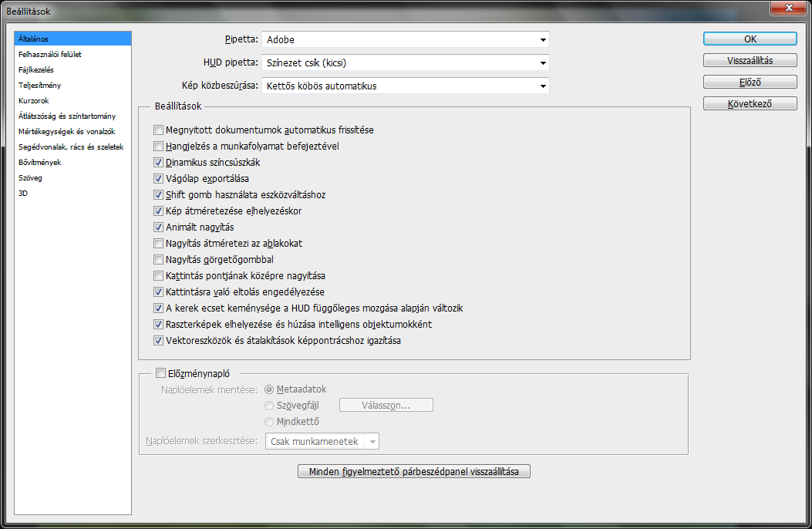This screenshot has height=529, width=812.
Task: Click the Válasszon... button
Action: pyautogui.click(x=386, y=406)
